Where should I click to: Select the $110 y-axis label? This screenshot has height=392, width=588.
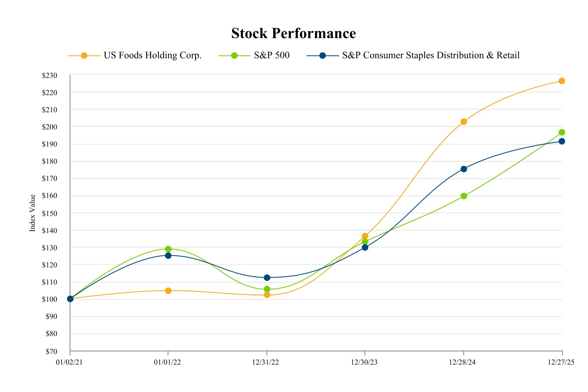pos(49,282)
